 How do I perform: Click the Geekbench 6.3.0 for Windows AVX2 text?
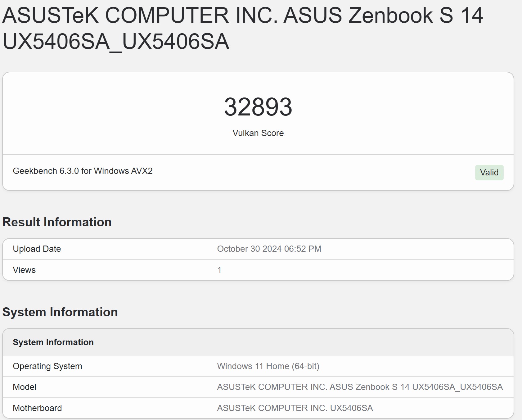[83, 171]
